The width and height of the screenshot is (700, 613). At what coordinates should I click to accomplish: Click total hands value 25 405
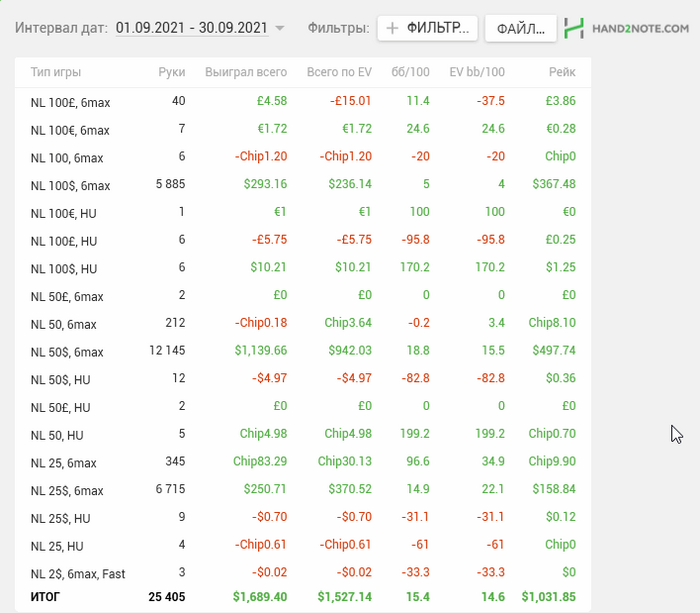167,597
